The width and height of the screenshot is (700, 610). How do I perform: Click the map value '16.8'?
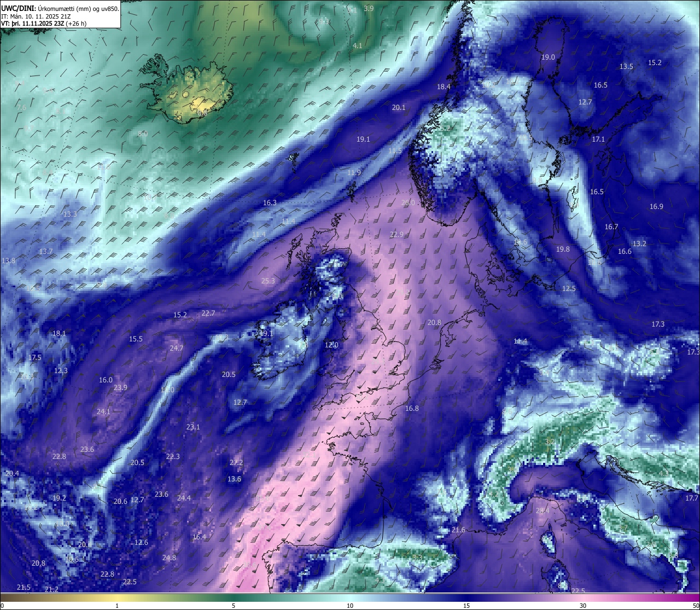coord(412,408)
